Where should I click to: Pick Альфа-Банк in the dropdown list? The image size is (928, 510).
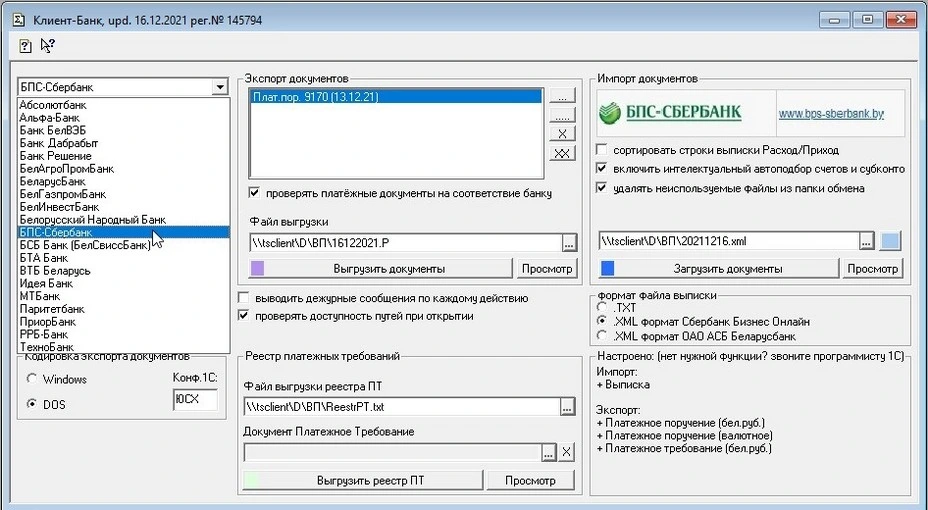tap(49, 117)
